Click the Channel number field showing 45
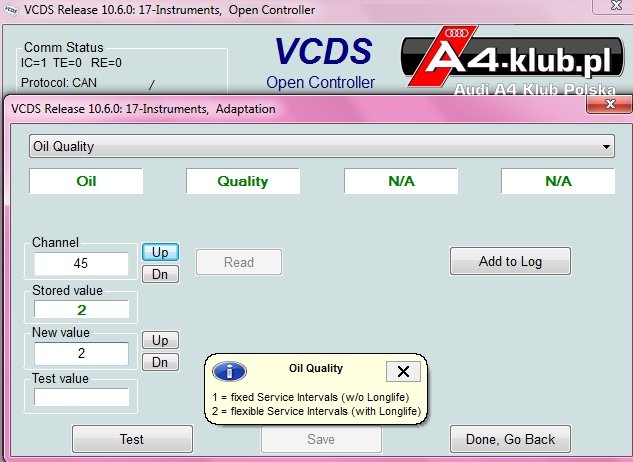The image size is (633, 462). click(81, 263)
